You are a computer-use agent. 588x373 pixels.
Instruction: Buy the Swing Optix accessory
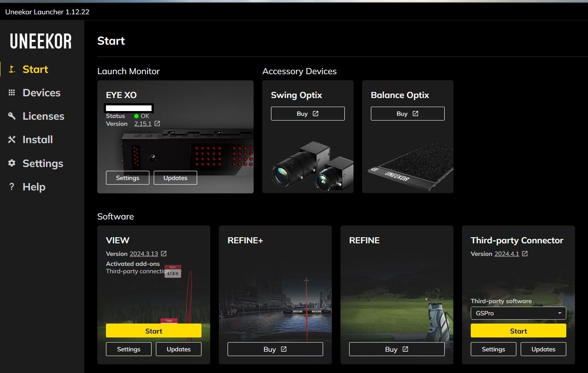[x=308, y=114]
